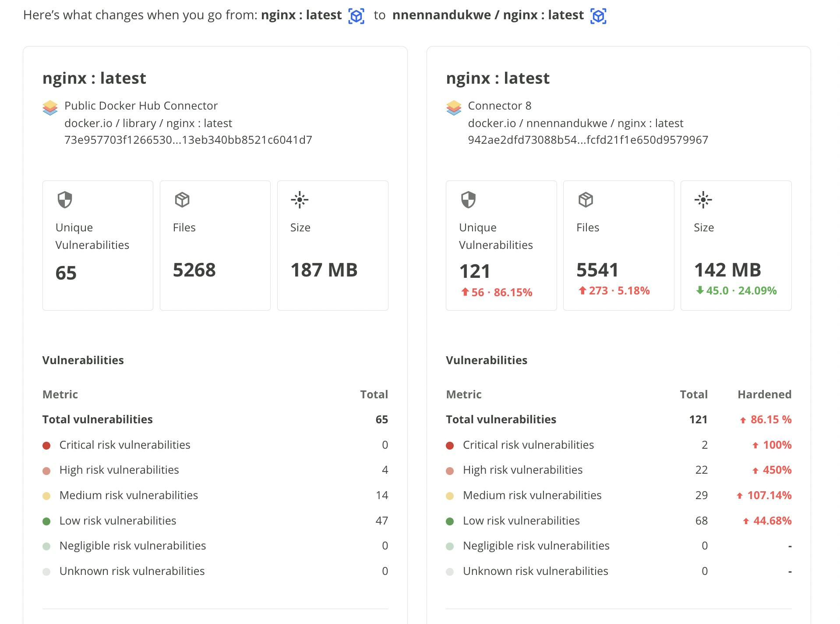Click the Hardened column header
The height and width of the screenshot is (624, 840).
pyautogui.click(x=764, y=394)
